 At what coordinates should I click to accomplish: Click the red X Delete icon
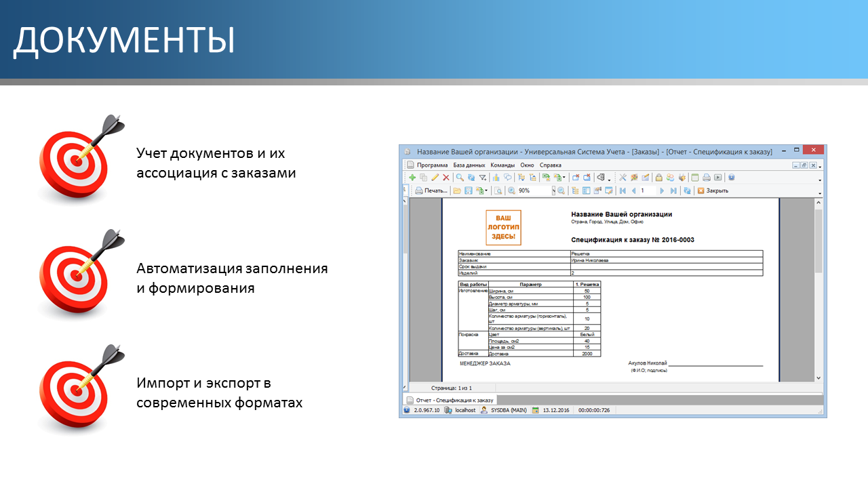pyautogui.click(x=446, y=178)
